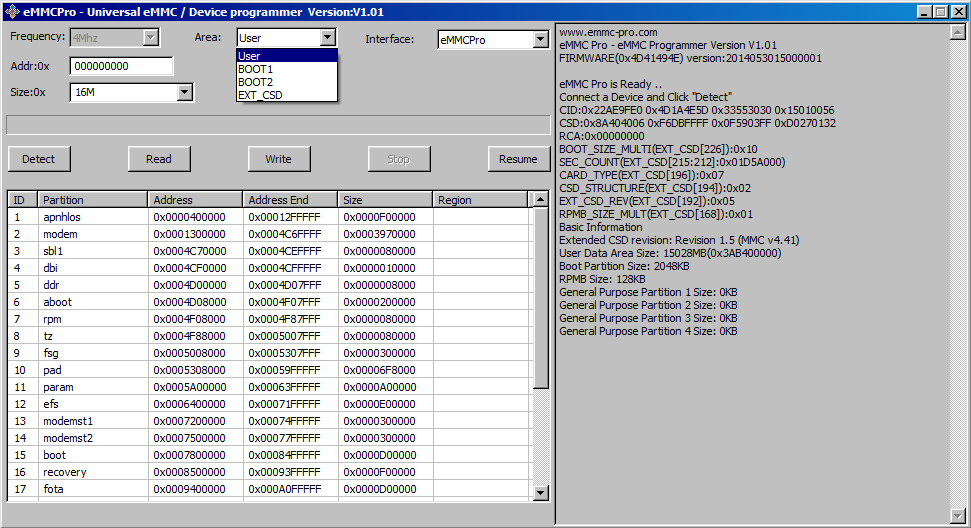Sort by the Partition column header
Screen dimensions: 971x528
tap(93, 200)
